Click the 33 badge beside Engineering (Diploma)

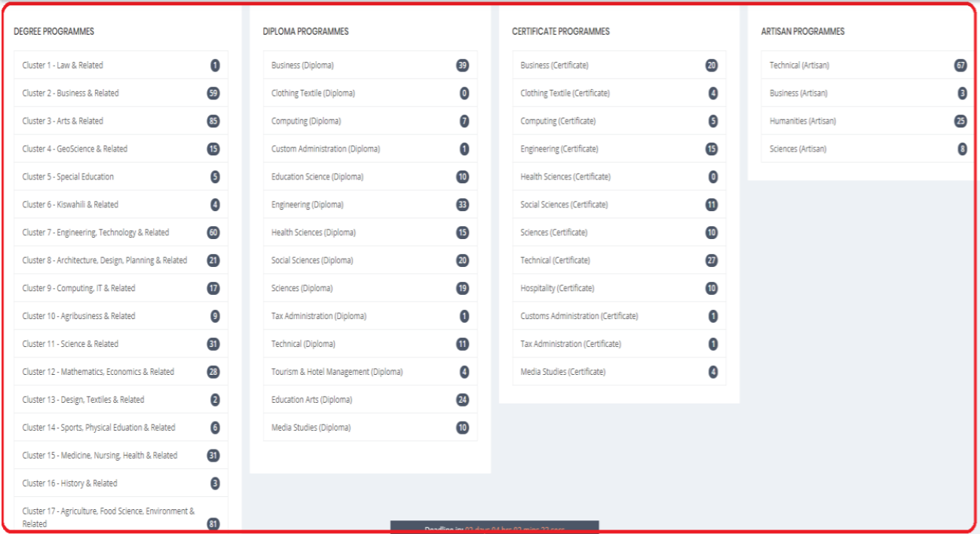[462, 204]
